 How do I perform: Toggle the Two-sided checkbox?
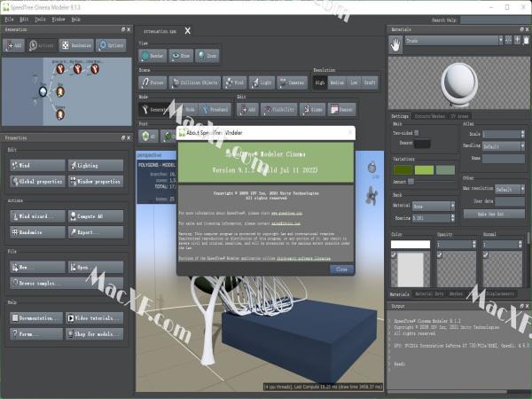(x=417, y=133)
